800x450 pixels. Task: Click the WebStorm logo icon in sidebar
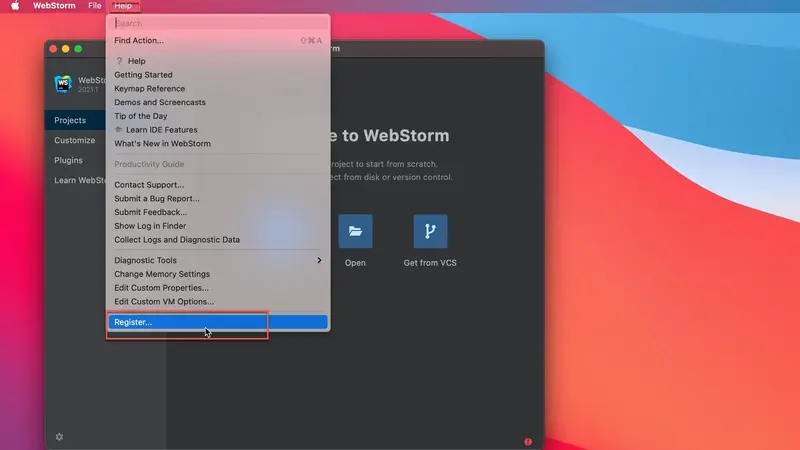click(63, 84)
